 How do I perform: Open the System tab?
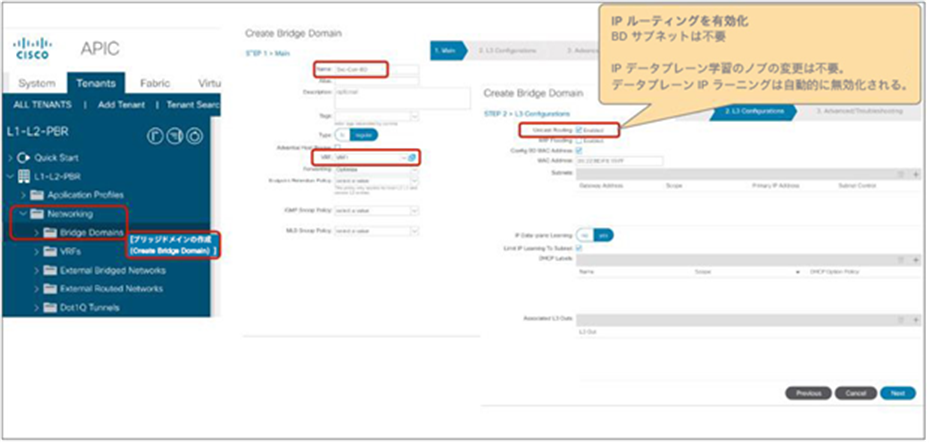[x=37, y=84]
